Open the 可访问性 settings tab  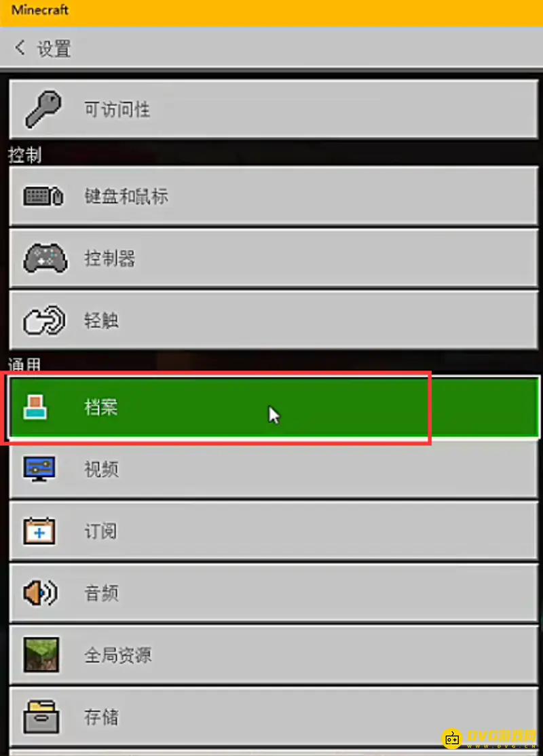274,109
